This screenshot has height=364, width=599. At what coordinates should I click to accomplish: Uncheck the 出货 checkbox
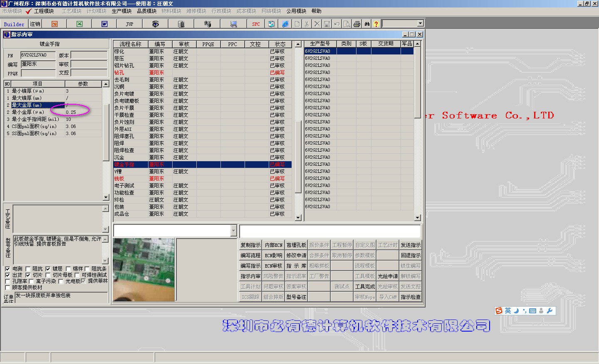(x=7, y=275)
